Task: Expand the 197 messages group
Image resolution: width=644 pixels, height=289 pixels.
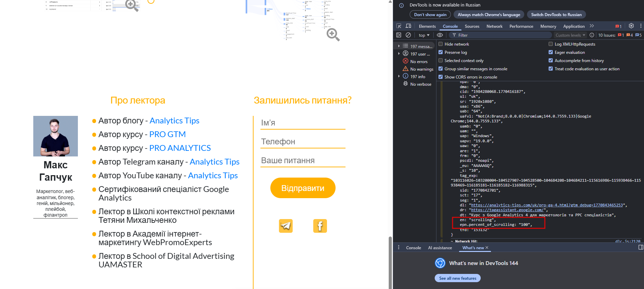Action: 399,46
